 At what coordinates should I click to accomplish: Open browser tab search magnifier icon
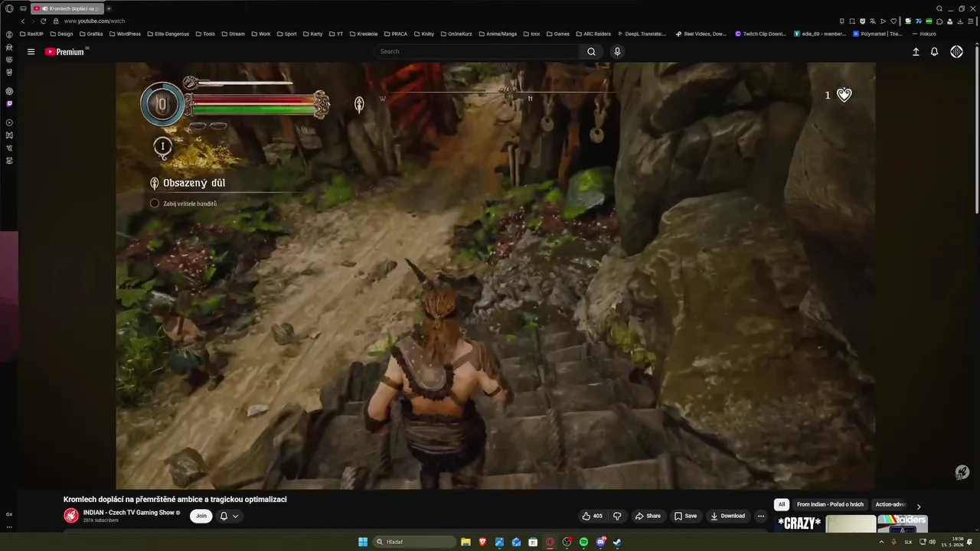click(x=939, y=8)
